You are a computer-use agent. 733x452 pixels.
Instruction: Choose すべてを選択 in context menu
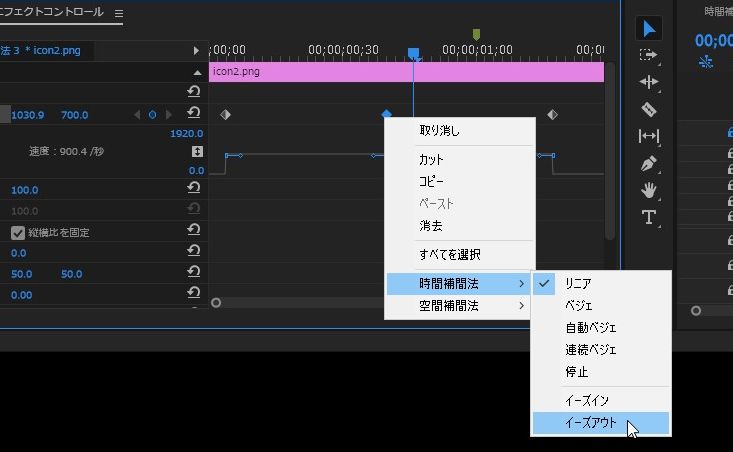pos(449,255)
